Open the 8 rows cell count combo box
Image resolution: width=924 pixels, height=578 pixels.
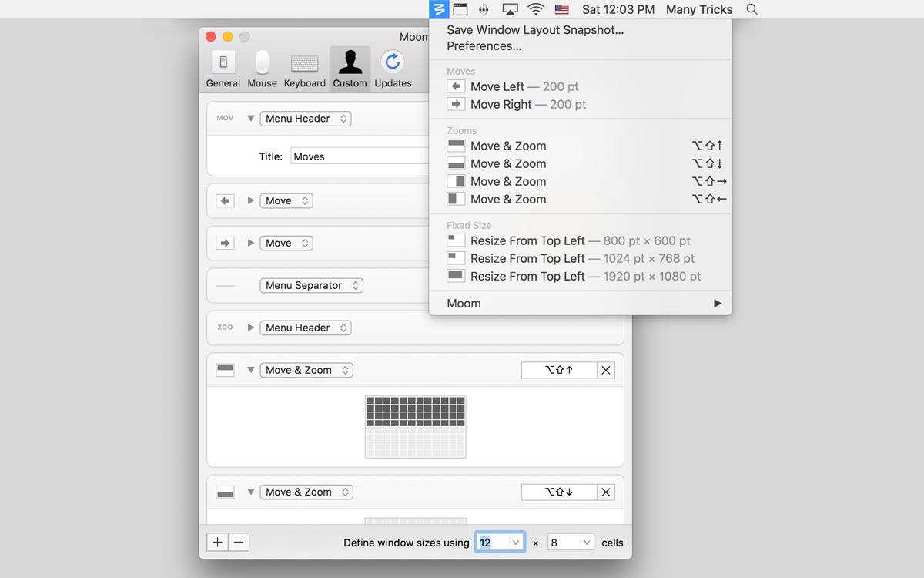pos(571,543)
